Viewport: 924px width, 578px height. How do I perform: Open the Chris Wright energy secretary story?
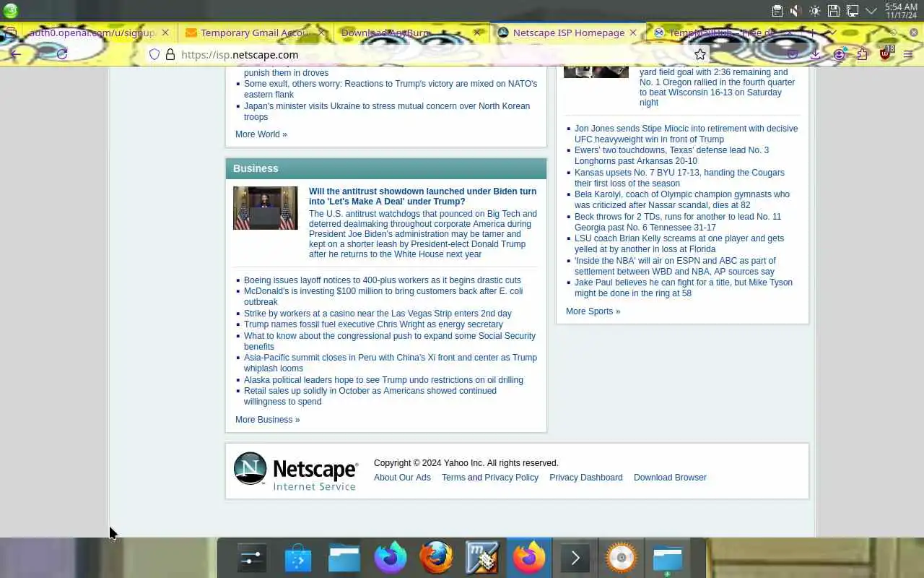[373, 324]
